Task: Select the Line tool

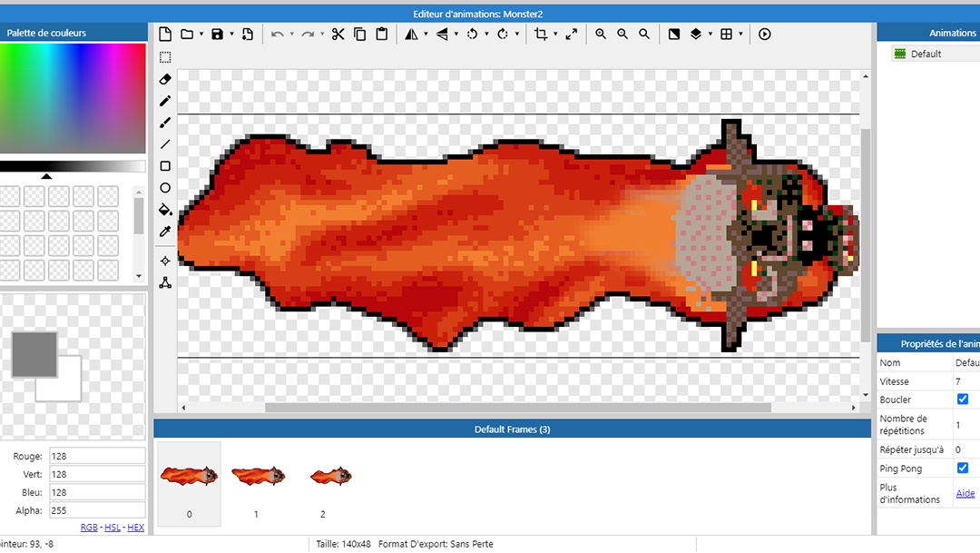Action: tap(165, 144)
